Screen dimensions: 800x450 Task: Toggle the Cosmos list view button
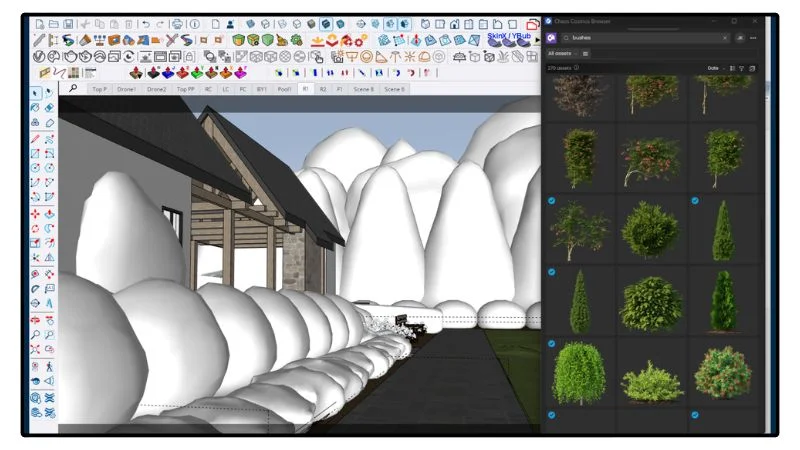(x=585, y=54)
